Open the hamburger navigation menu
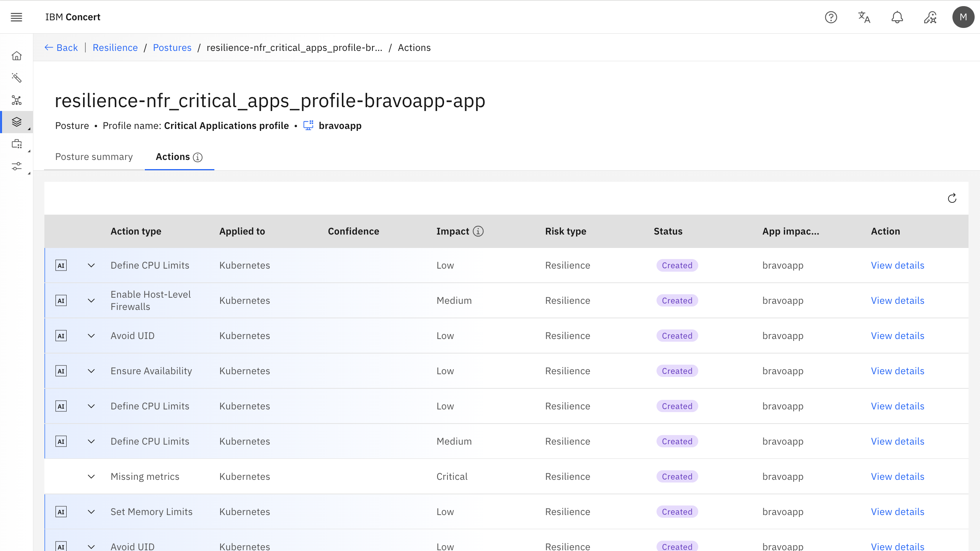 point(16,17)
